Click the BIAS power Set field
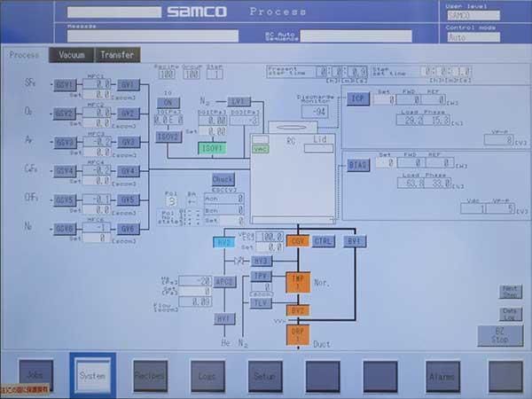Image resolution: width=532 pixels, height=399 pixels. pyautogui.click(x=385, y=163)
